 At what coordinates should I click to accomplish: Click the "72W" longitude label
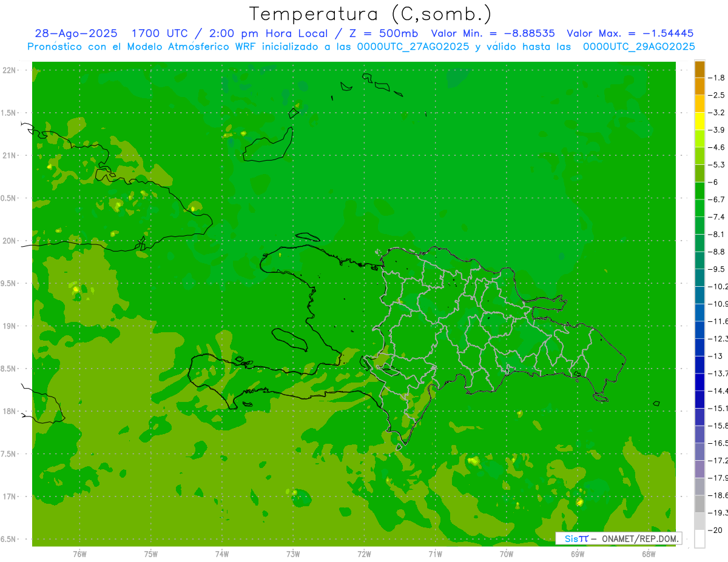(365, 554)
